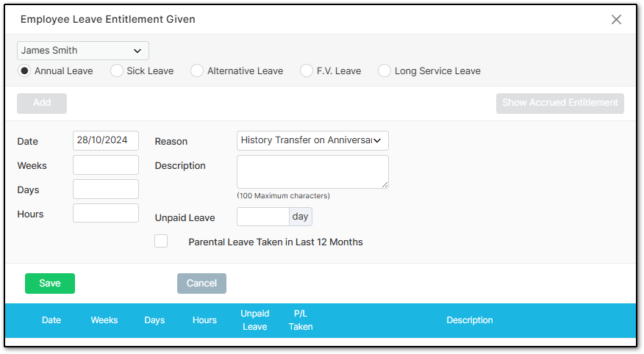Click the Cancel button
This screenshot has width=644, height=354.
(x=201, y=283)
